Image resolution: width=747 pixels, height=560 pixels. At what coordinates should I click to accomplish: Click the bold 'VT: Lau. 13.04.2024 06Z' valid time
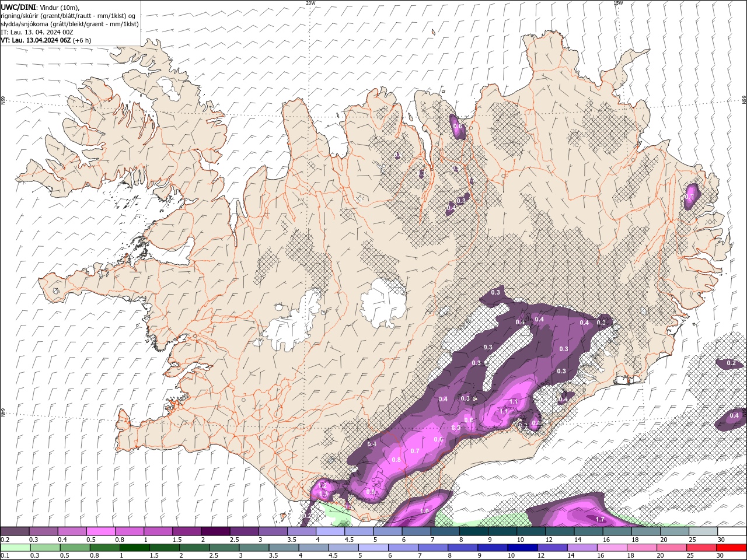pyautogui.click(x=36, y=40)
